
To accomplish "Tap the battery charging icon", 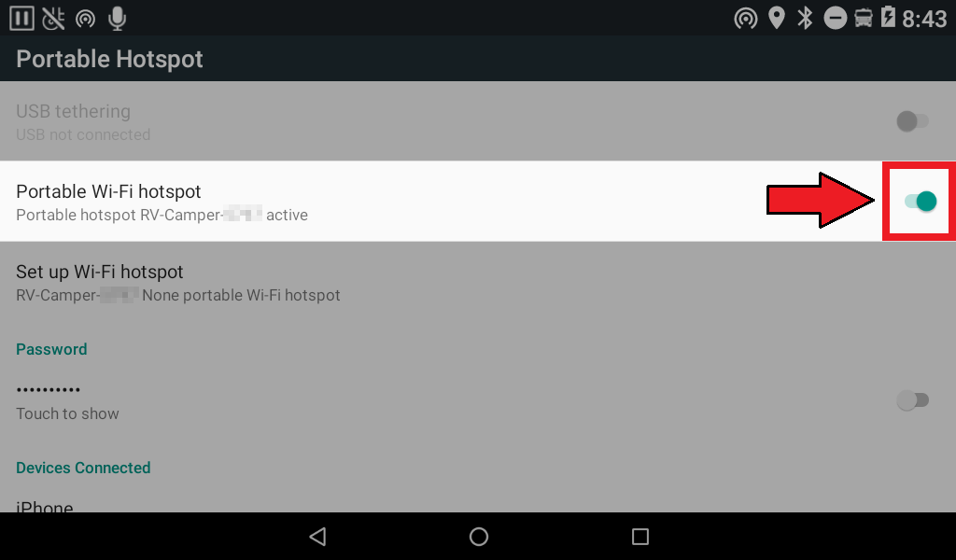I will [889, 18].
